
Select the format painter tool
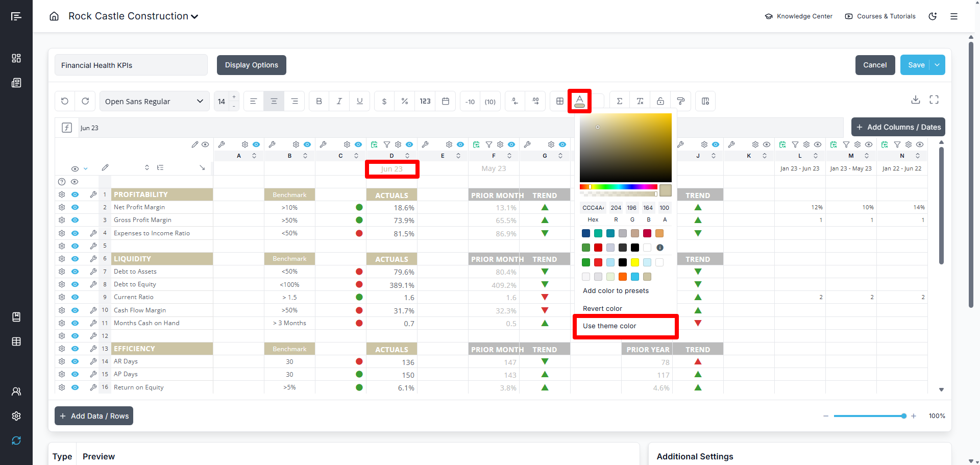(x=681, y=101)
